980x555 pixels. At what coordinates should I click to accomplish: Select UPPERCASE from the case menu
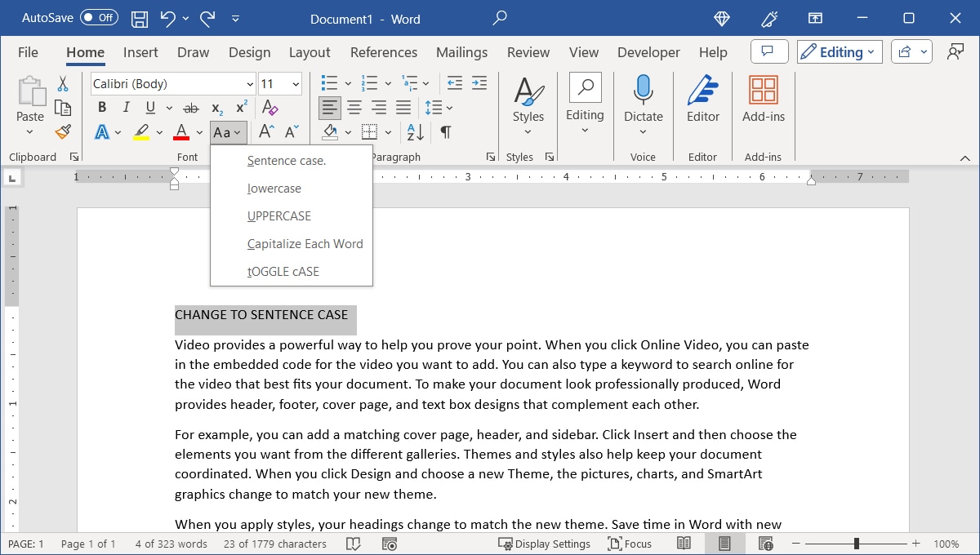[x=278, y=215]
